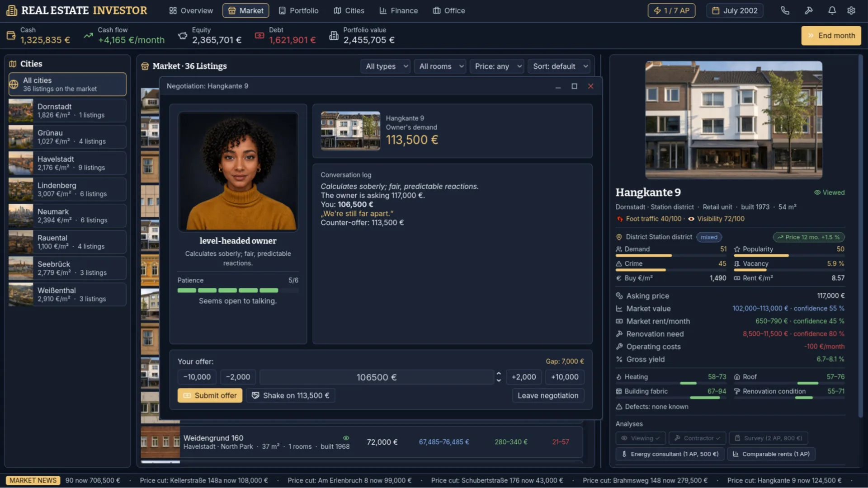Open the All types filter dropdown
This screenshot has height=488, width=868.
[x=386, y=66]
